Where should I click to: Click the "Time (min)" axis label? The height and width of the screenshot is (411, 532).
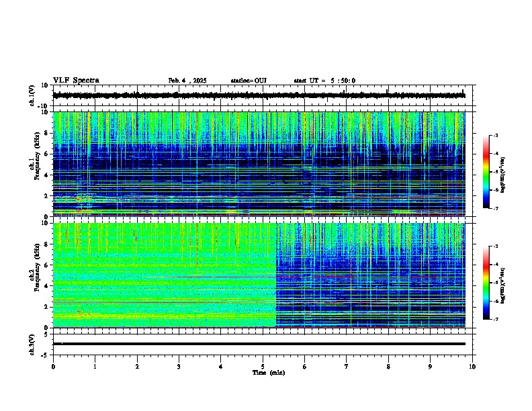(269, 373)
